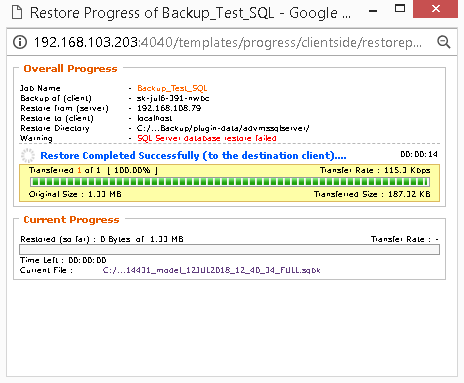The height and width of the screenshot is (383, 464).
Task: Close the Restore Progress window
Action: 436,9
